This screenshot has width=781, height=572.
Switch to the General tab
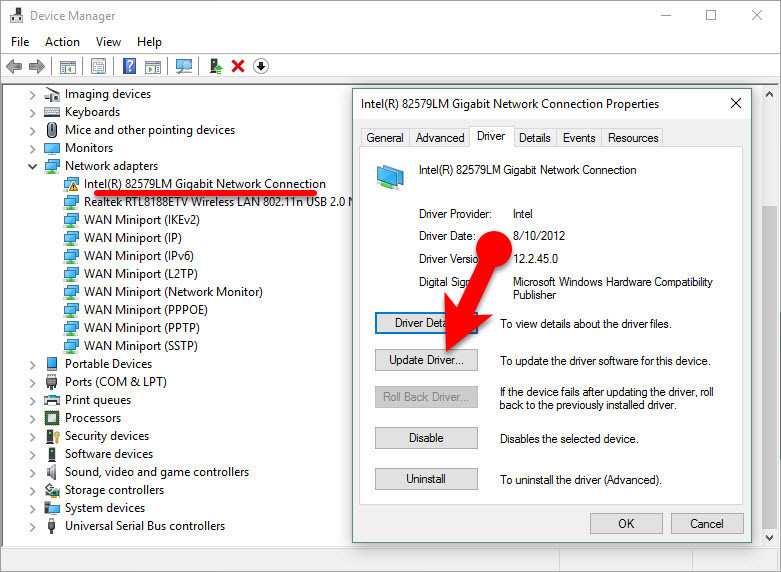pyautogui.click(x=385, y=138)
